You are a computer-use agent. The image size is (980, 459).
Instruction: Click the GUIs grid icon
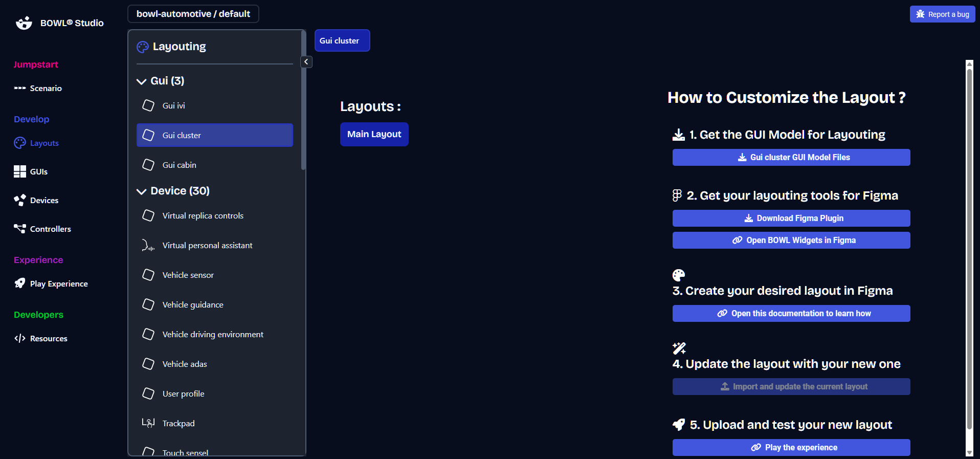click(20, 172)
